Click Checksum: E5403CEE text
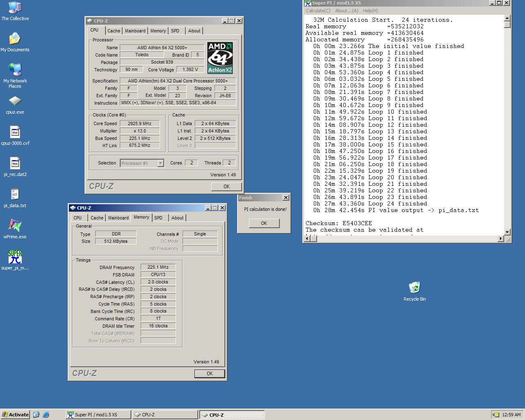The width and height of the screenshot is (525, 420). click(339, 223)
